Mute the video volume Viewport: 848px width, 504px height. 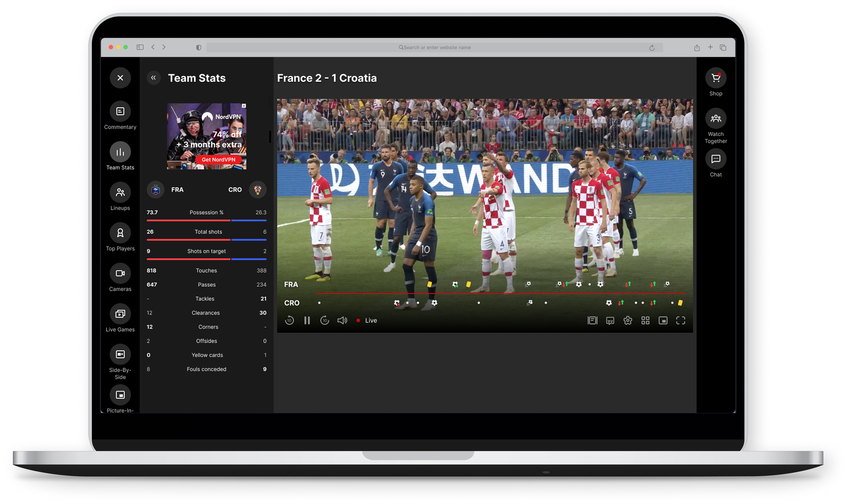tap(342, 320)
